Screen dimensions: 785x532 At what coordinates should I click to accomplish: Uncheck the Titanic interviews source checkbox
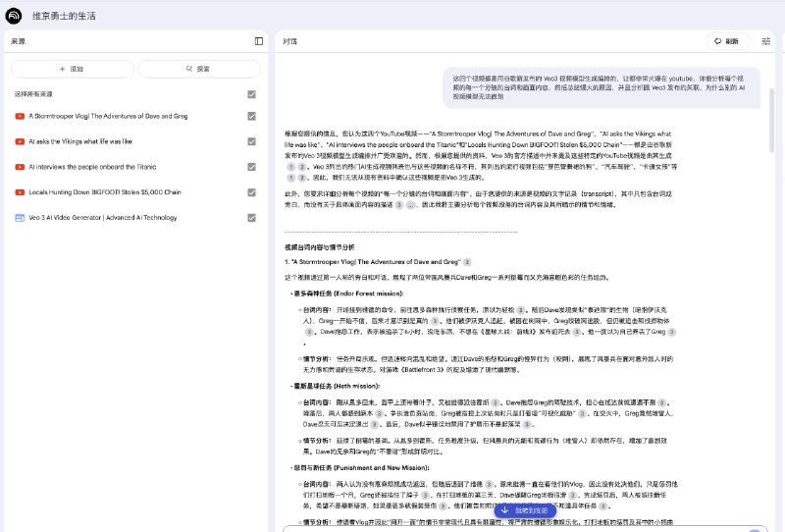pyautogui.click(x=252, y=167)
